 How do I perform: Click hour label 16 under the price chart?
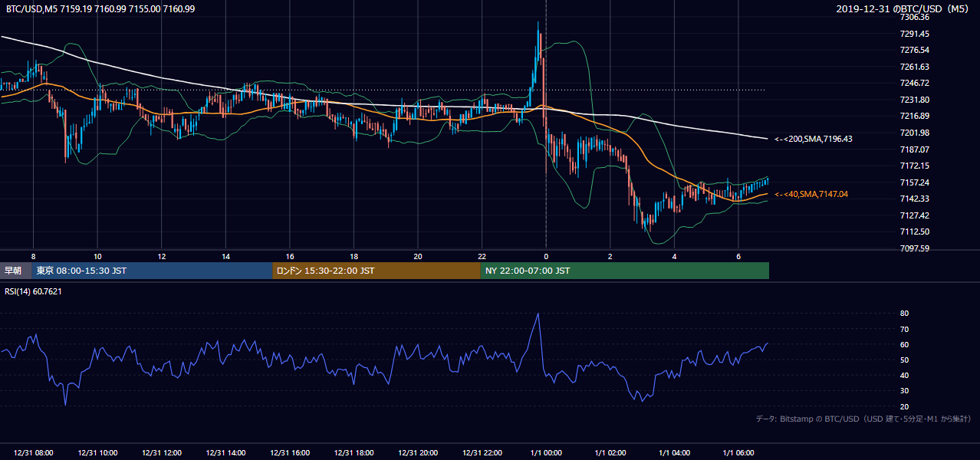click(x=290, y=256)
